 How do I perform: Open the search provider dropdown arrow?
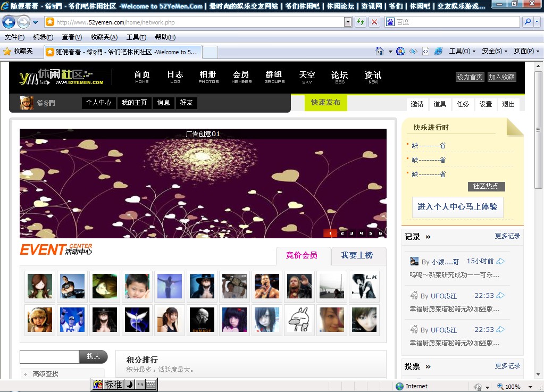coord(537,22)
